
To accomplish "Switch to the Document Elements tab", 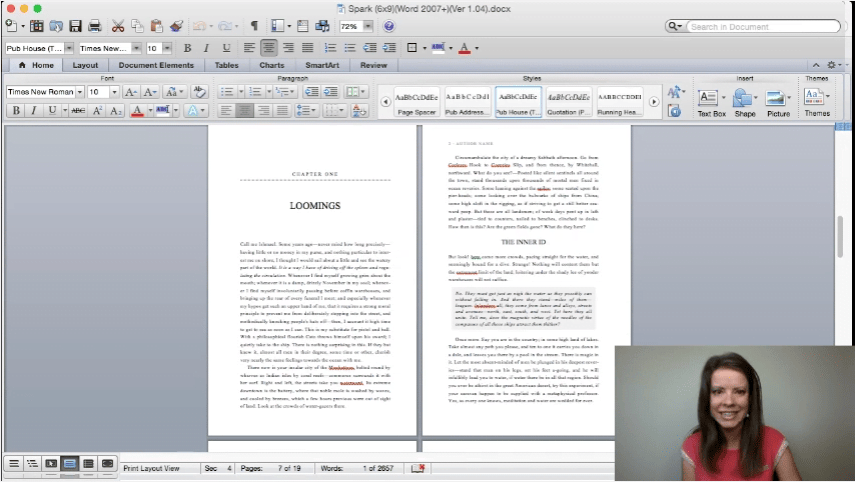I will click(156, 65).
